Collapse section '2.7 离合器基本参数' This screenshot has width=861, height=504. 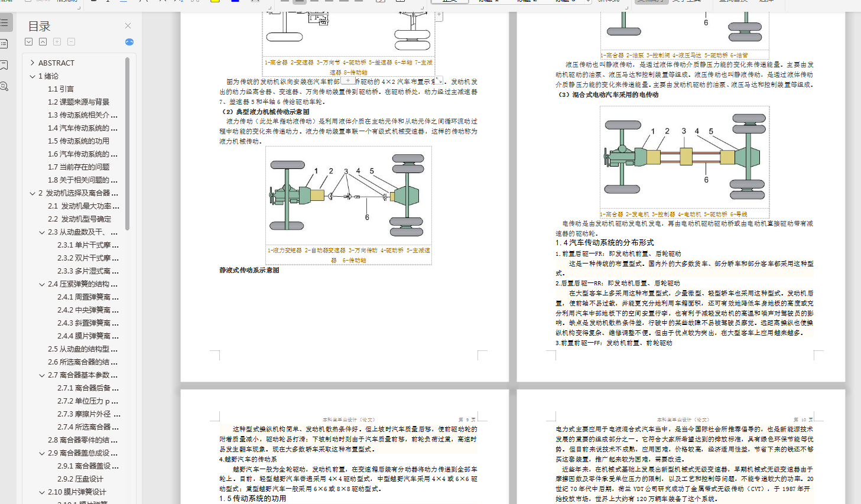[x=42, y=375]
